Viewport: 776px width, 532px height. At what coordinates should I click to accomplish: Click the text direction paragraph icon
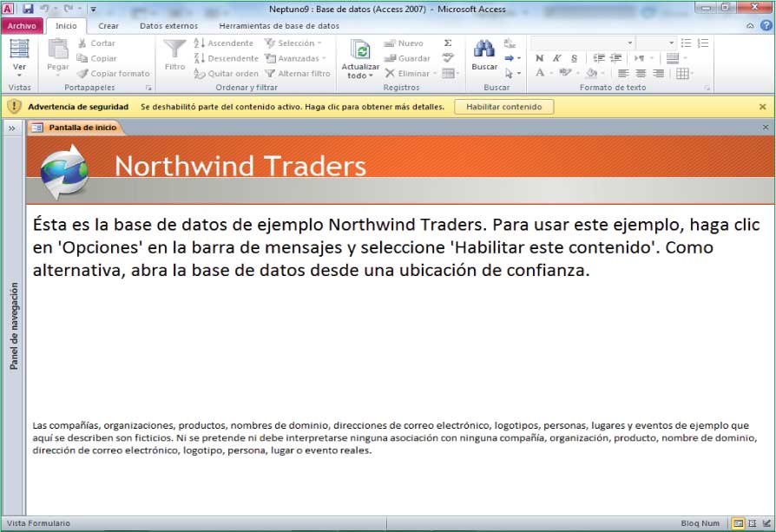tap(640, 58)
